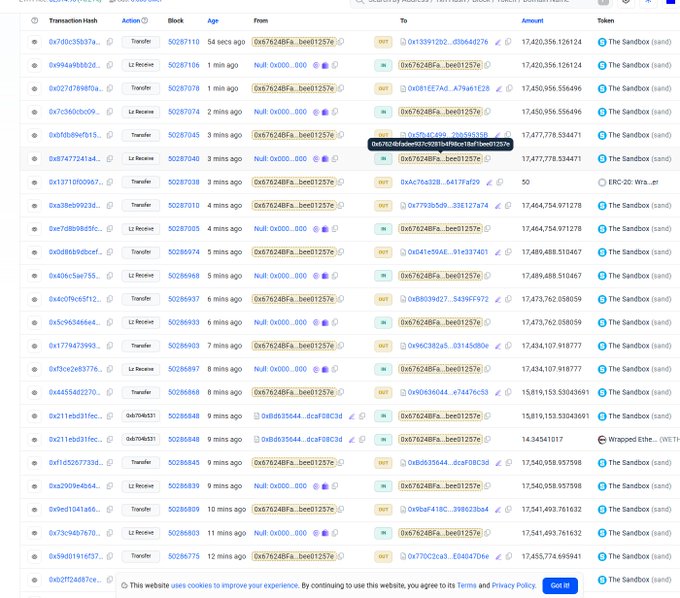Copy the To address in block 50286933 row

(487, 322)
